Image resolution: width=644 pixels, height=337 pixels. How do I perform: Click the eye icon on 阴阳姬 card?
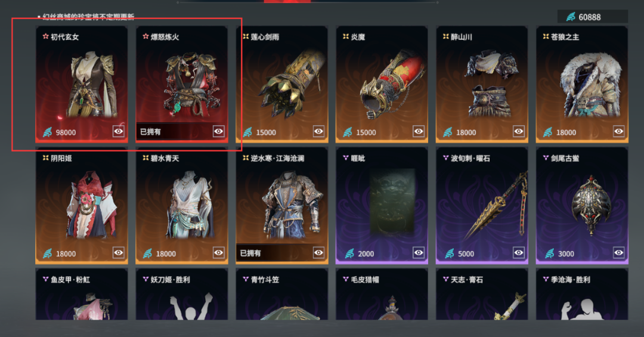pyautogui.click(x=119, y=253)
